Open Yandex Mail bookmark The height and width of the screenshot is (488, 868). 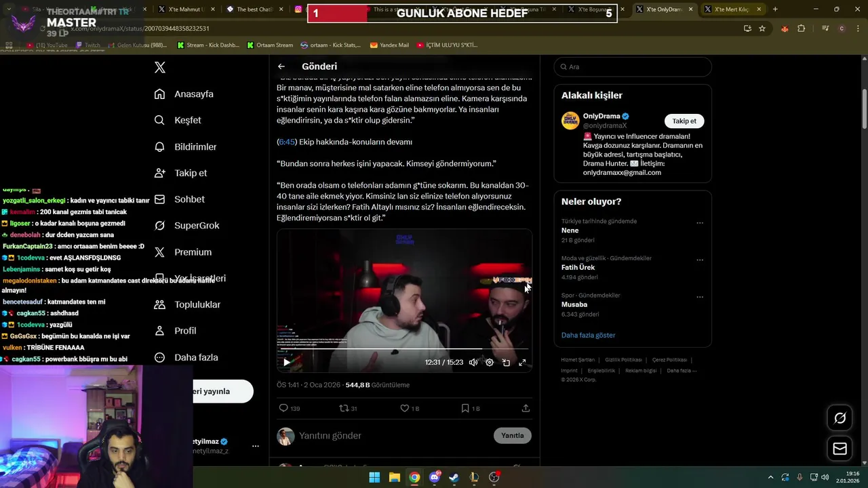[x=389, y=45]
